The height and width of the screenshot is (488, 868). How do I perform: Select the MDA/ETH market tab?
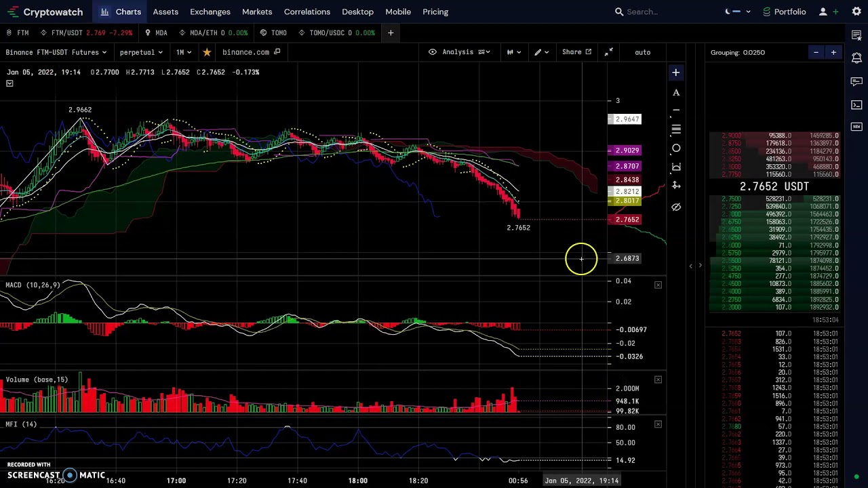214,33
